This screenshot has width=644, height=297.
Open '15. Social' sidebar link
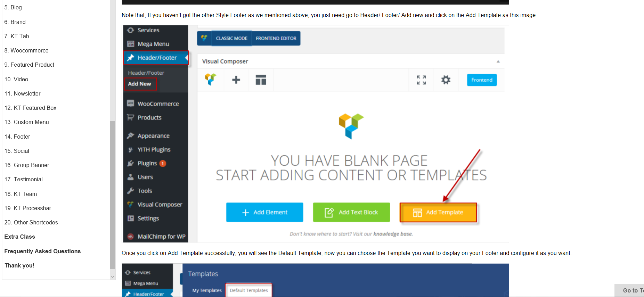17,151
